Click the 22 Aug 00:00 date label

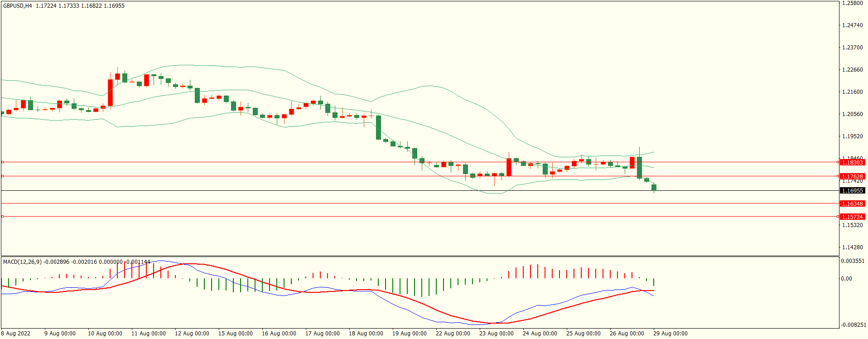coord(453,334)
